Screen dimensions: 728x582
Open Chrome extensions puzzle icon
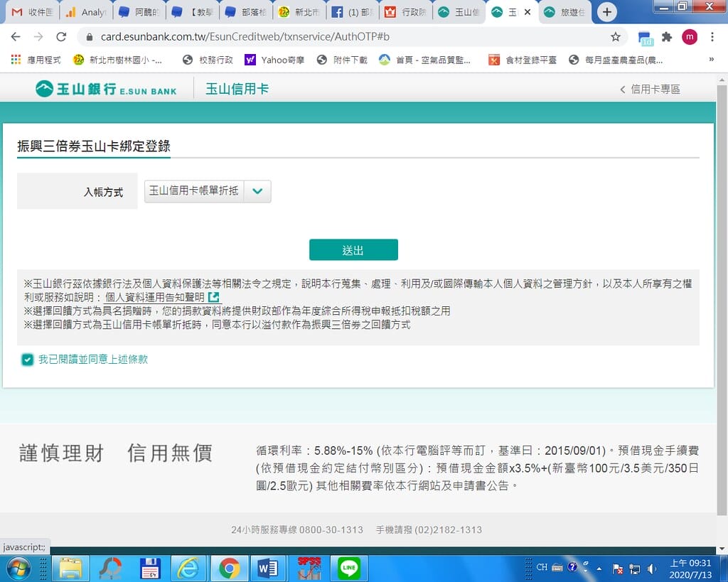coord(667,37)
